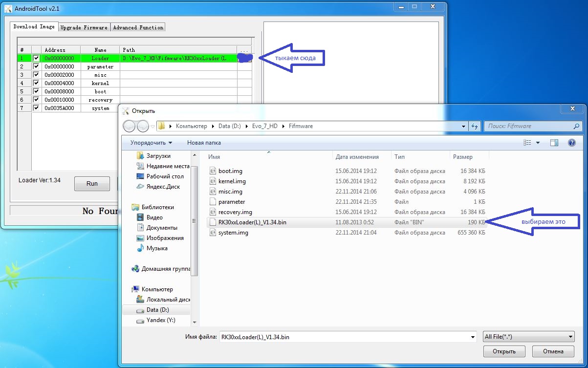
Task: Click the Отмена button
Action: pyautogui.click(x=553, y=351)
